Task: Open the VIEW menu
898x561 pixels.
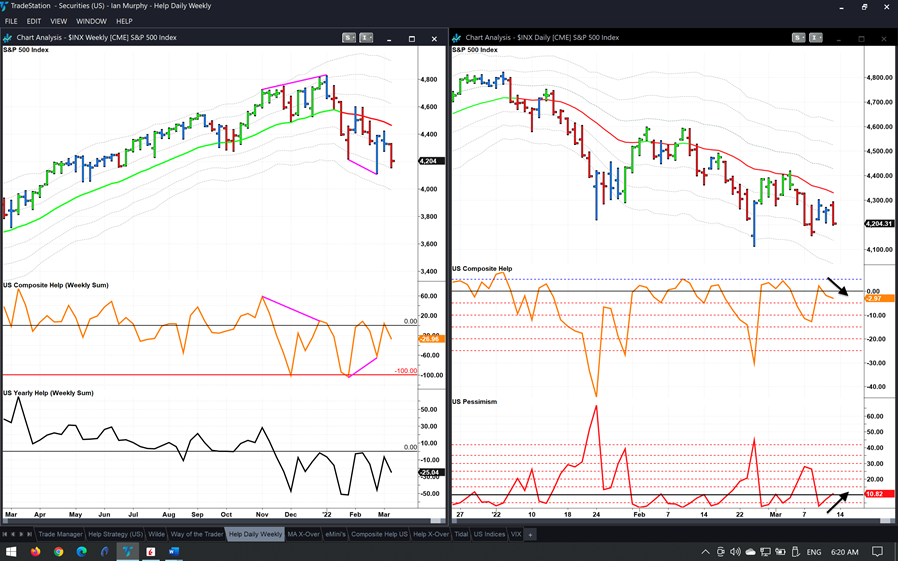Action: [x=58, y=21]
